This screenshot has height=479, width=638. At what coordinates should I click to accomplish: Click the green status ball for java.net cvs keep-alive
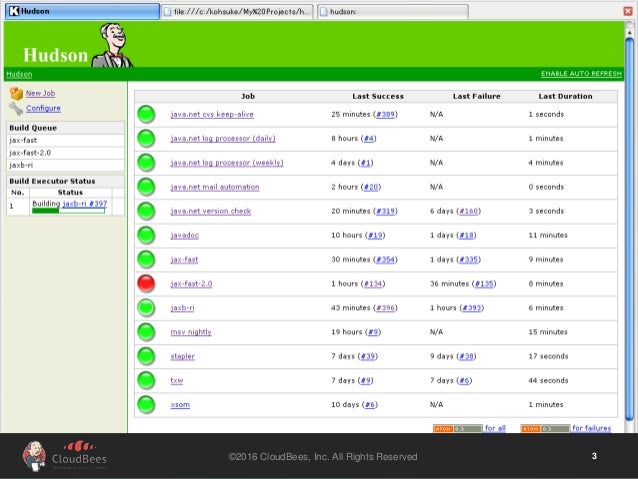(146, 114)
